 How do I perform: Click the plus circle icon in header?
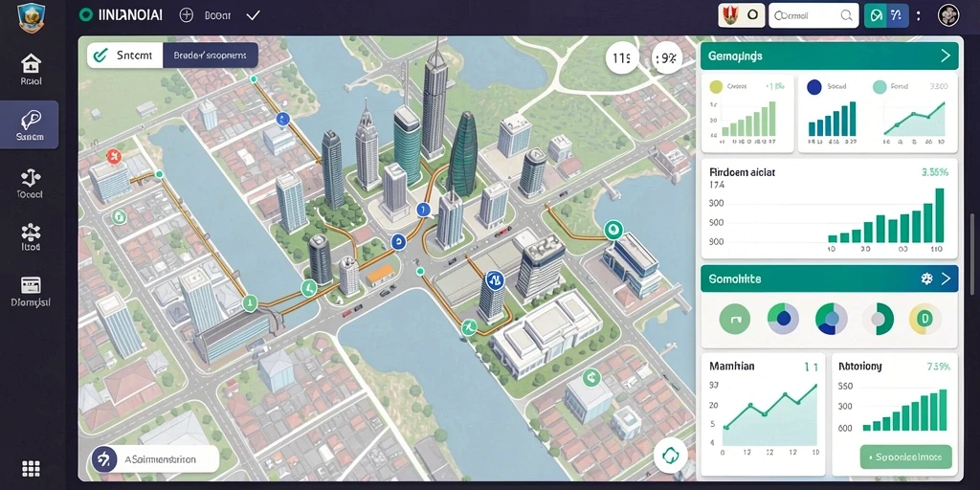click(x=187, y=15)
